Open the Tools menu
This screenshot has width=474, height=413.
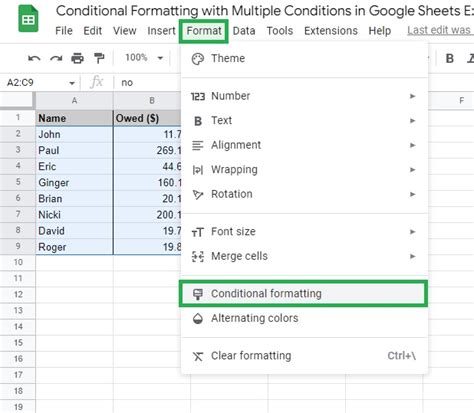point(280,31)
